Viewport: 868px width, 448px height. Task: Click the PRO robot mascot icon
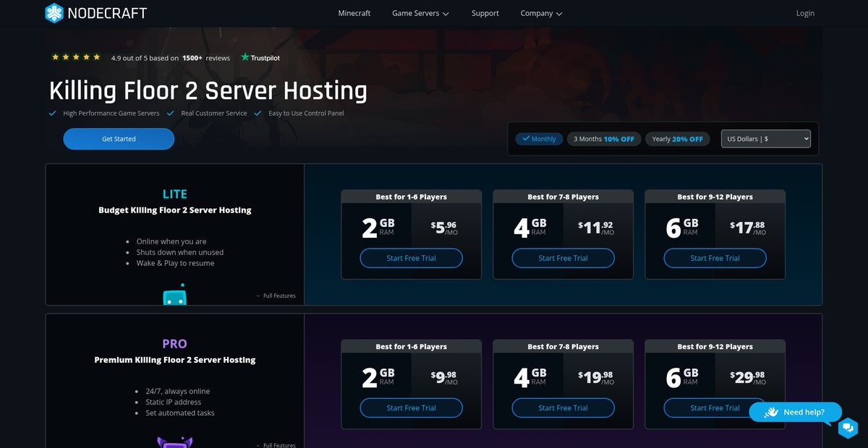point(174,442)
